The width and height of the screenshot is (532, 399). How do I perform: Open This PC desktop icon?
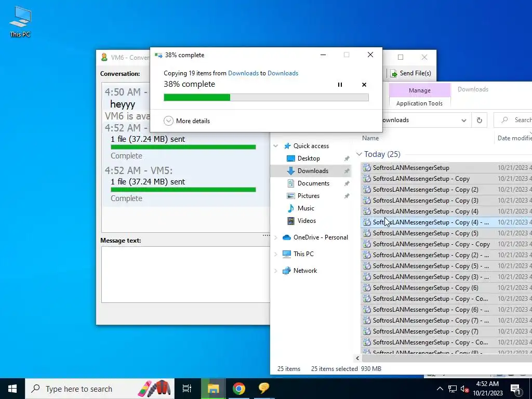[x=20, y=22]
